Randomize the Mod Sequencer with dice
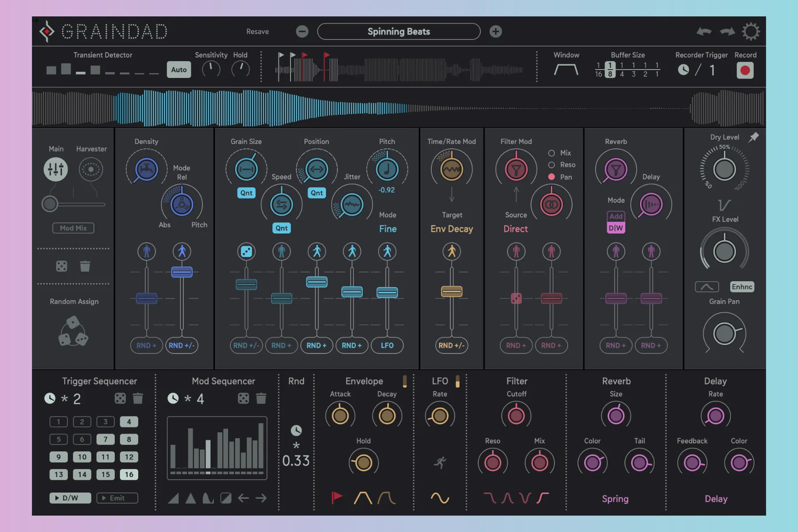The image size is (798, 532). [243, 399]
